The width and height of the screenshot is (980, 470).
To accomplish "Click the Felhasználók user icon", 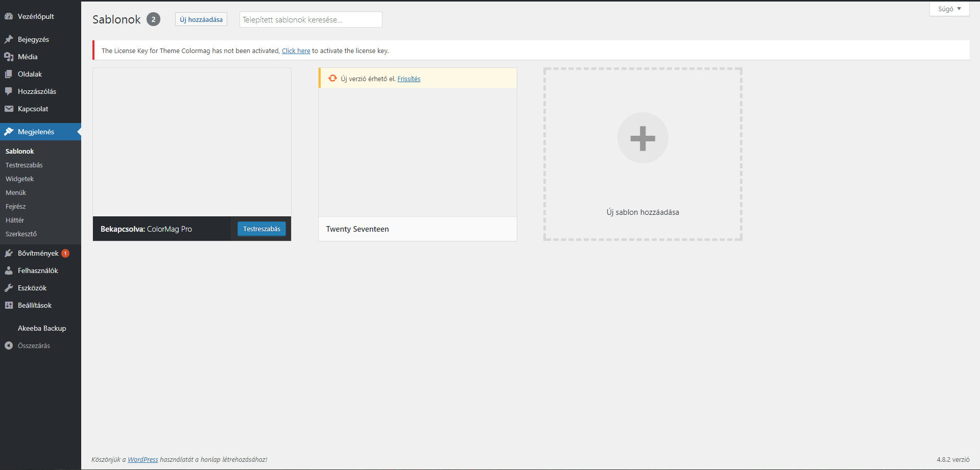I will [9, 270].
